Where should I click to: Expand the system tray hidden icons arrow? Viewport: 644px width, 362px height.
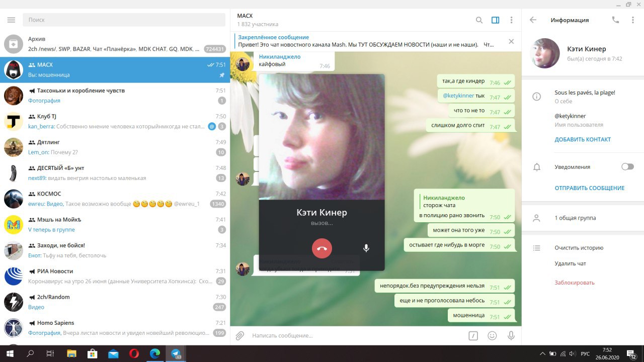[x=543, y=354]
